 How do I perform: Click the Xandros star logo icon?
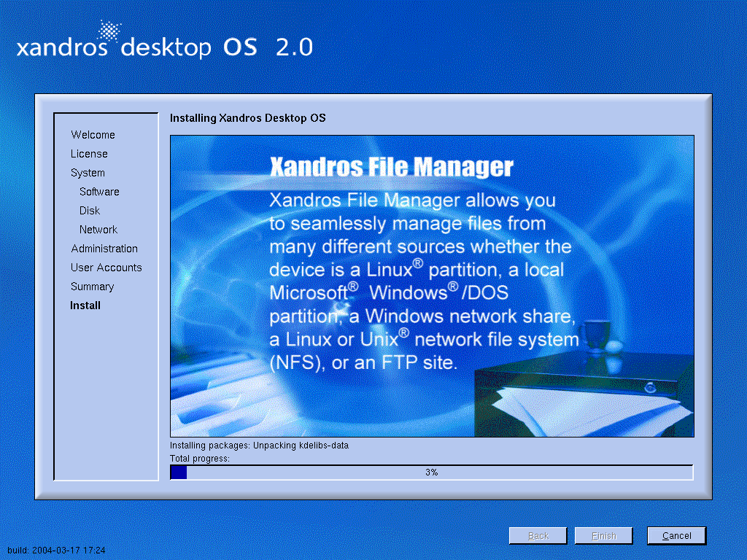[109, 31]
